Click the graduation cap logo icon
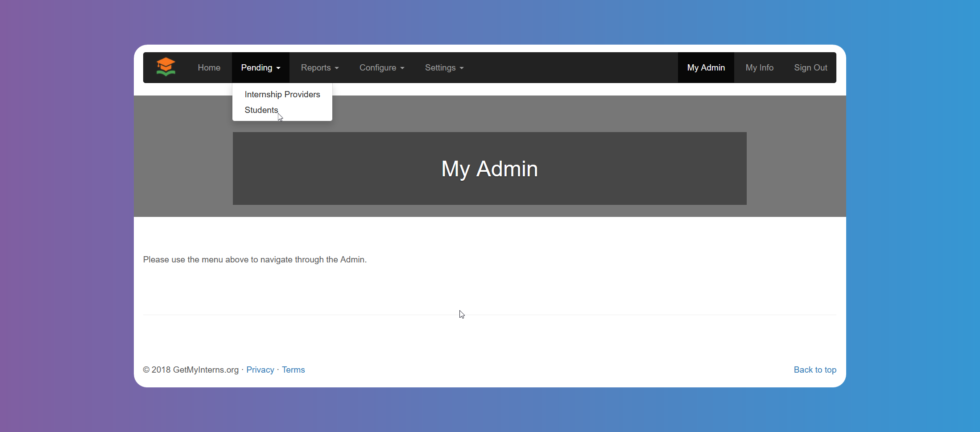Image resolution: width=980 pixels, height=432 pixels. (x=165, y=67)
